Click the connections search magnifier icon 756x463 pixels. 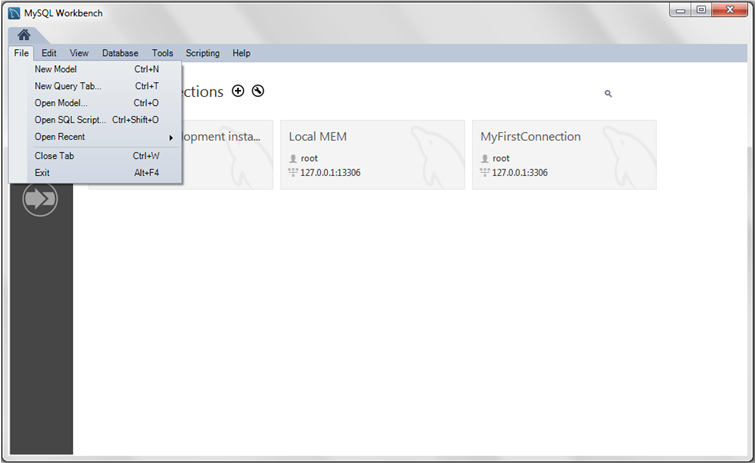point(608,94)
